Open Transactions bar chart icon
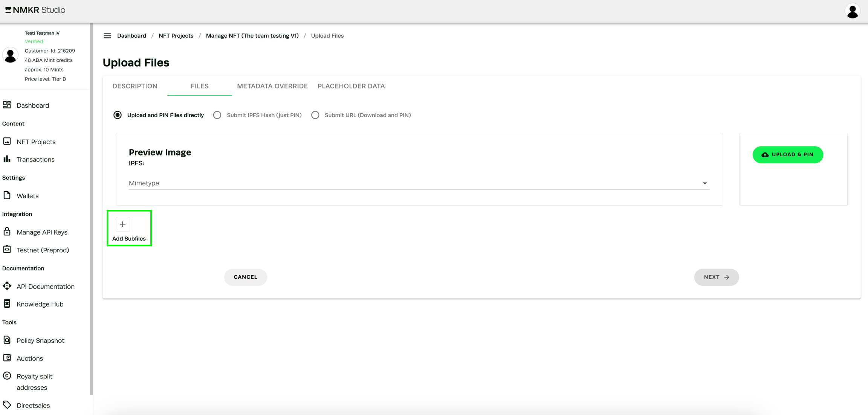The height and width of the screenshot is (415, 868). [x=7, y=159]
